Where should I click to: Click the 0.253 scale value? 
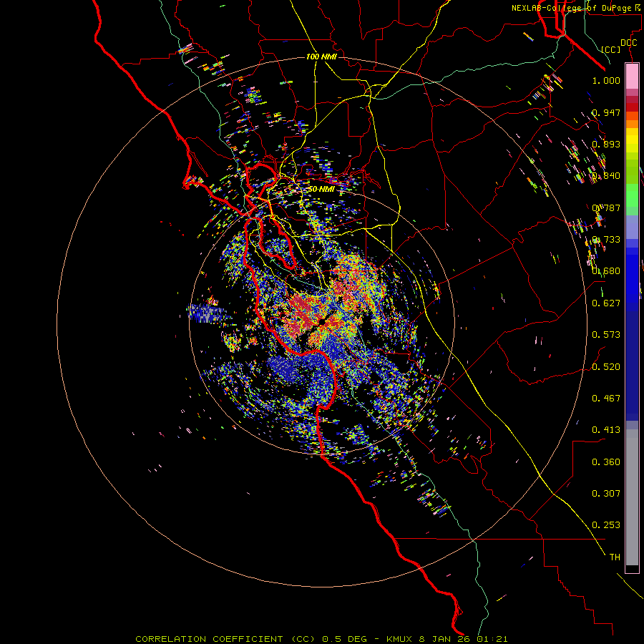(x=606, y=525)
